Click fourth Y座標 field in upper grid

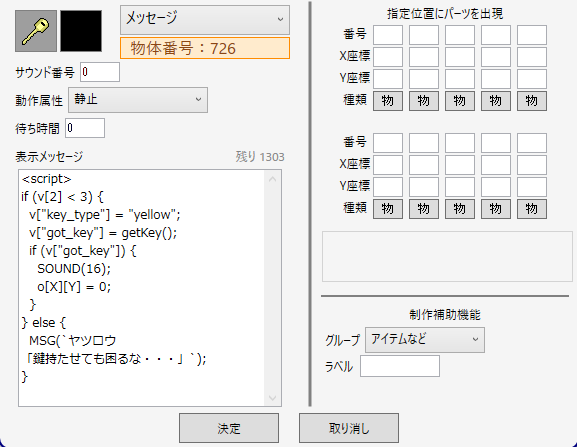[x=496, y=79]
